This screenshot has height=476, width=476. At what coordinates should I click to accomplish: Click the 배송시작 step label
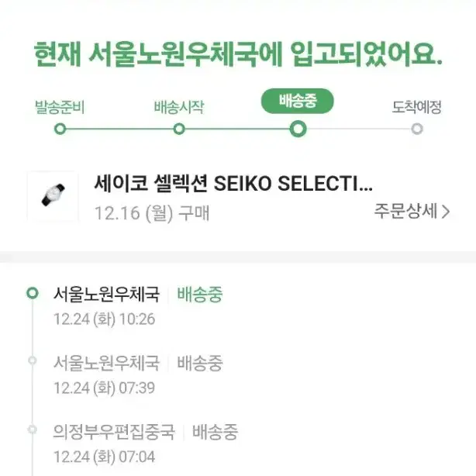pos(179,107)
